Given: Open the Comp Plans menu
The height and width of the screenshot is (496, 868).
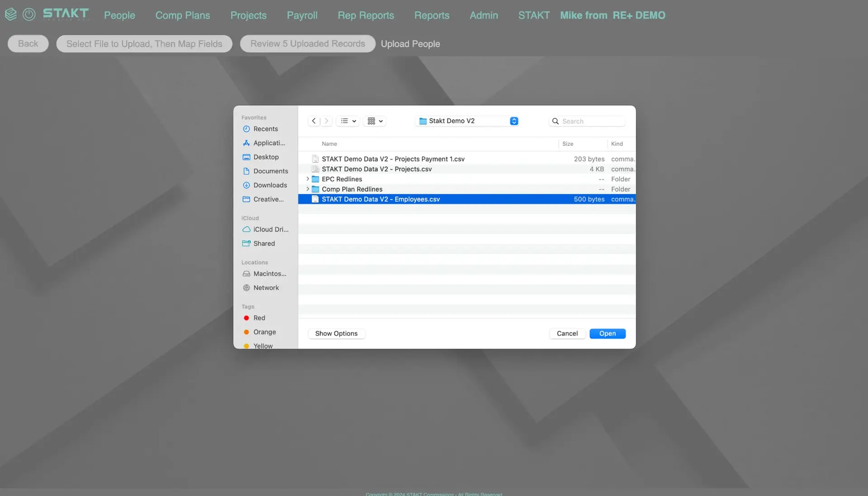Looking at the screenshot, I should pyautogui.click(x=183, y=15).
